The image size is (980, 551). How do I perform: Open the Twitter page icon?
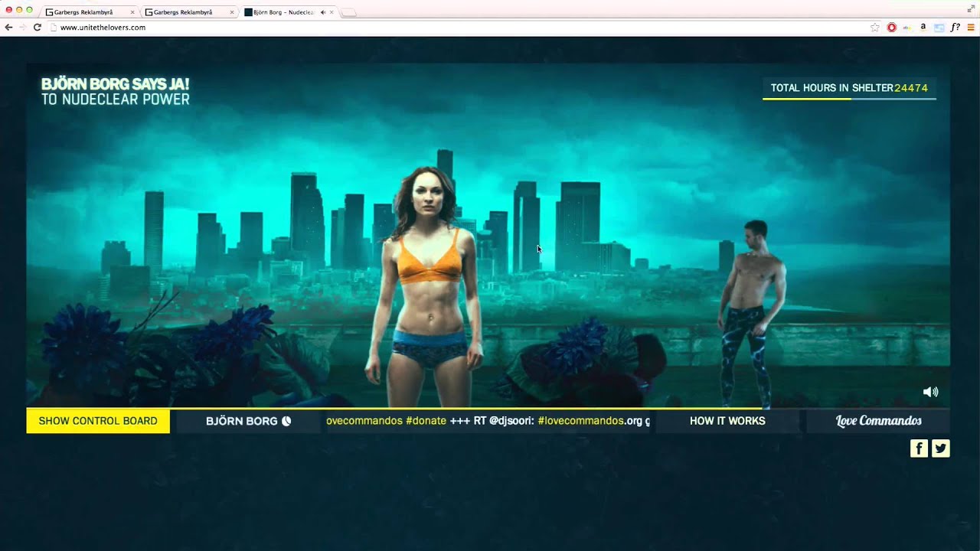pos(941,448)
